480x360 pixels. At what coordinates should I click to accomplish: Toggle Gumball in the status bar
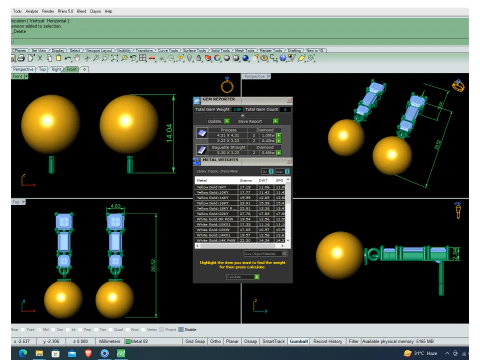point(298,341)
